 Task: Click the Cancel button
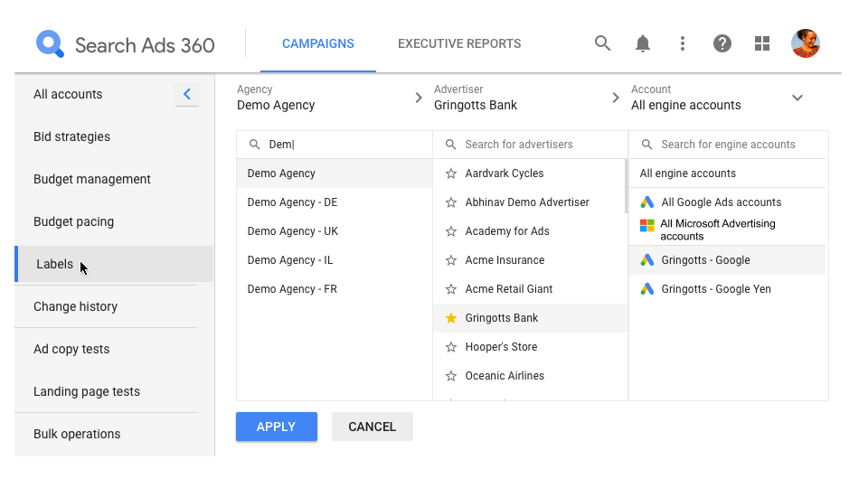pos(372,427)
